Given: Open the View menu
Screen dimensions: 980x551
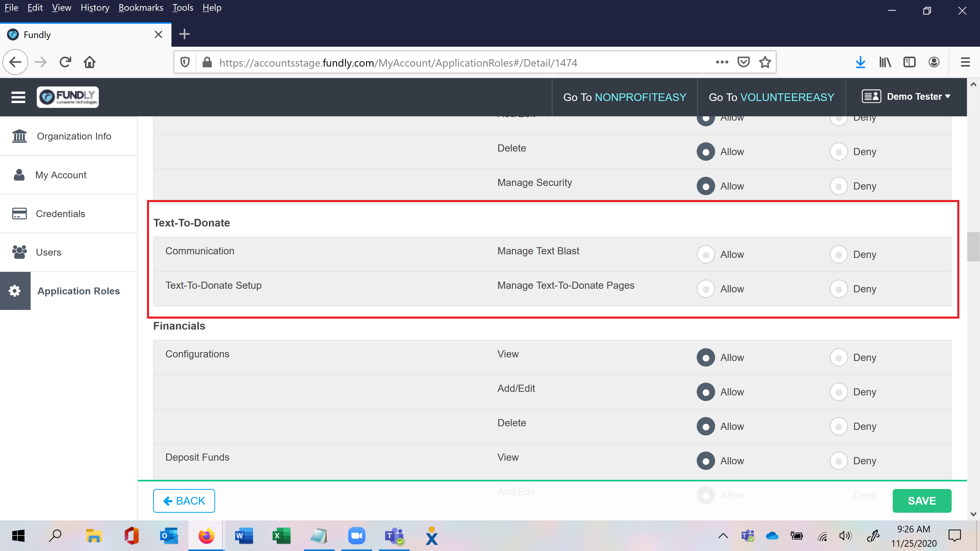Looking at the screenshot, I should pyautogui.click(x=62, y=8).
